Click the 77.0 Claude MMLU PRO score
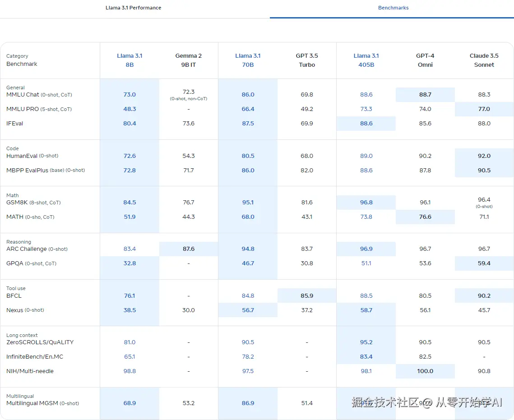 (x=484, y=109)
